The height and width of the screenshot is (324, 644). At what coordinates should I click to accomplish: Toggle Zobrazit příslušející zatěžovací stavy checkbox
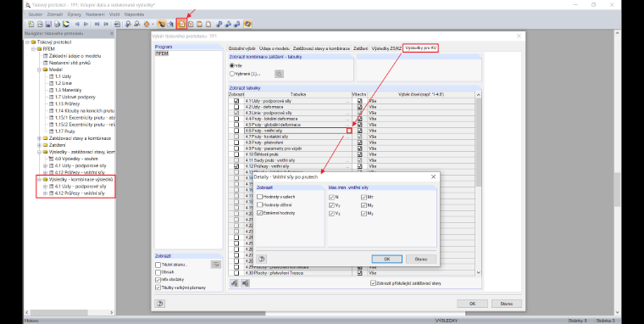[373, 283]
